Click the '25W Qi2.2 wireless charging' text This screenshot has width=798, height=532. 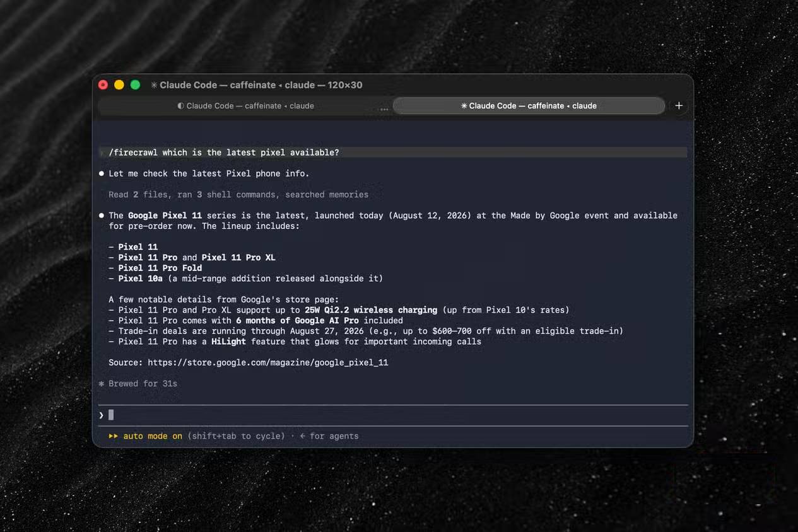click(371, 310)
